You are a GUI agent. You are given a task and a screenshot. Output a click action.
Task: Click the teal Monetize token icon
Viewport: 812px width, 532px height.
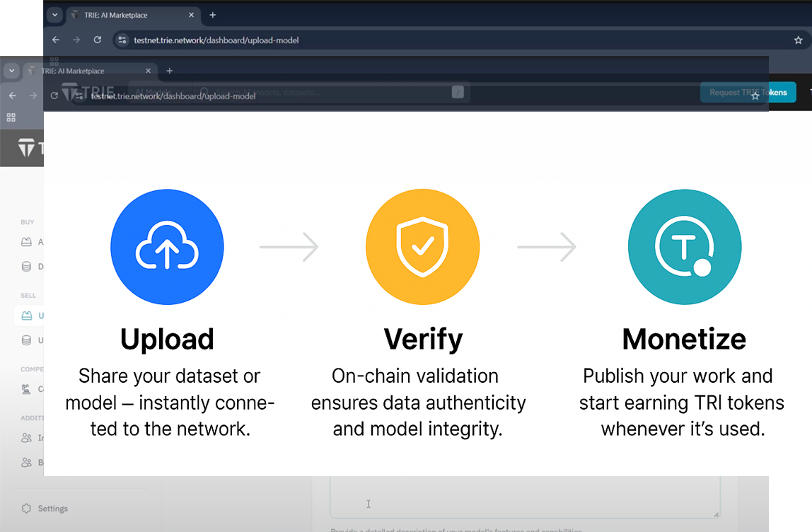pyautogui.click(x=684, y=248)
